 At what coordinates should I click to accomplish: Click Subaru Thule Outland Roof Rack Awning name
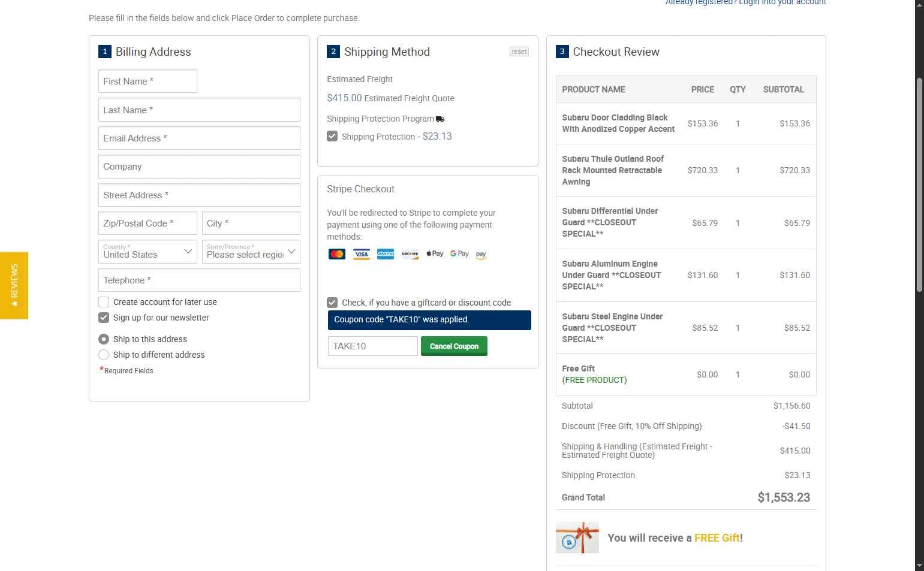[613, 170]
